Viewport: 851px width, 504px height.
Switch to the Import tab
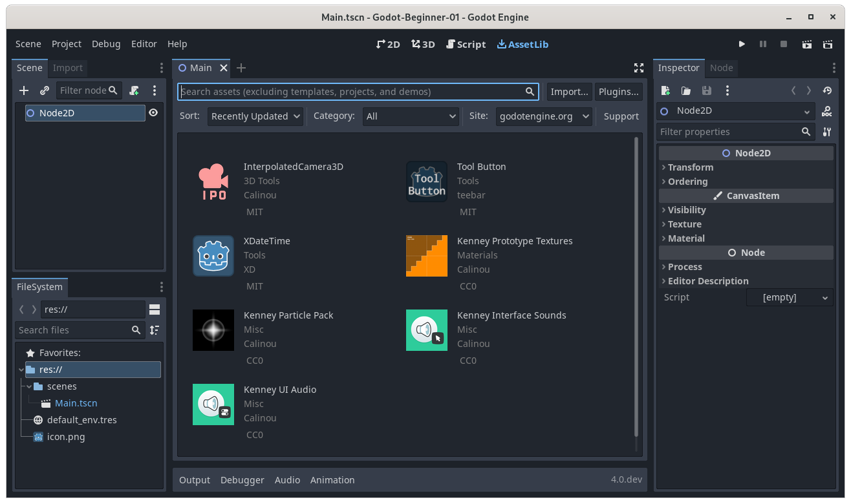coord(67,68)
